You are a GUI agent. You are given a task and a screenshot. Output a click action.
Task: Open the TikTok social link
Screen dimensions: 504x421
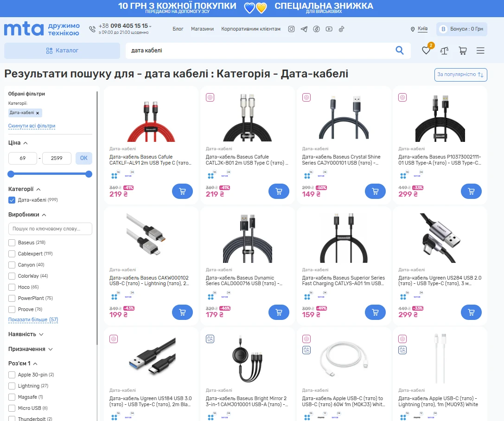pos(341,29)
